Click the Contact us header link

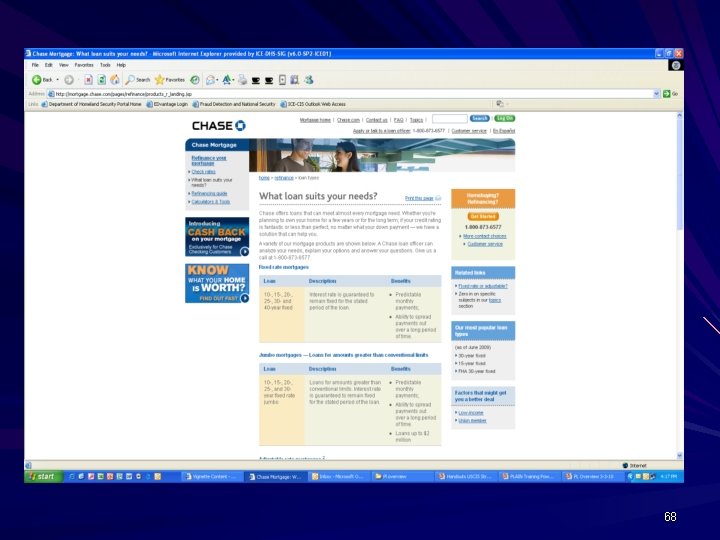pos(377,120)
